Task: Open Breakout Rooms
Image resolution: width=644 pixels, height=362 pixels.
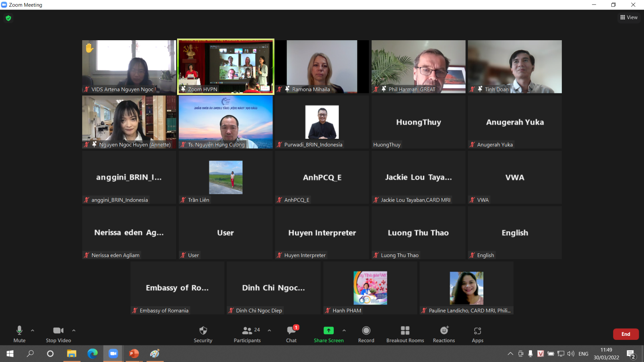Action: click(x=405, y=331)
